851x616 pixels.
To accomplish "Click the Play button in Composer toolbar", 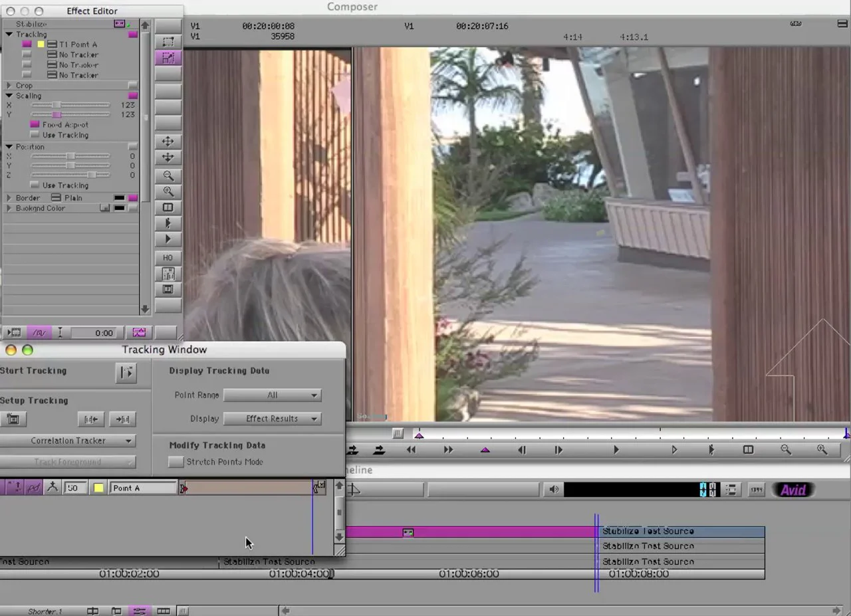I will pyautogui.click(x=616, y=450).
